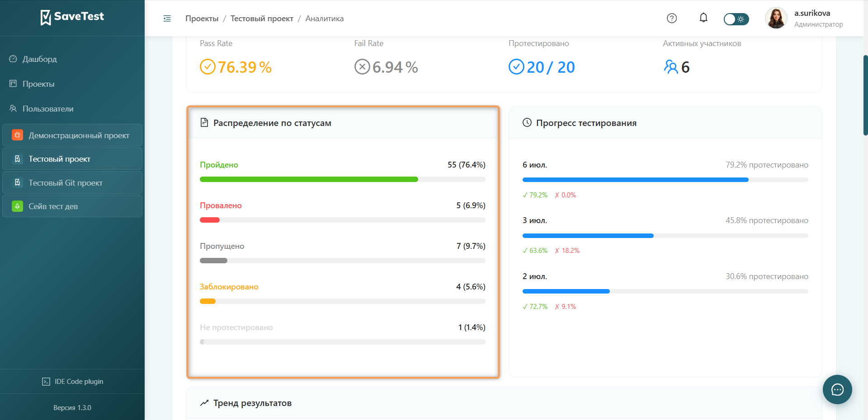This screenshot has height=420, width=868.
Task: Click the 3 июл. blue progress bar
Action: [x=588, y=236]
